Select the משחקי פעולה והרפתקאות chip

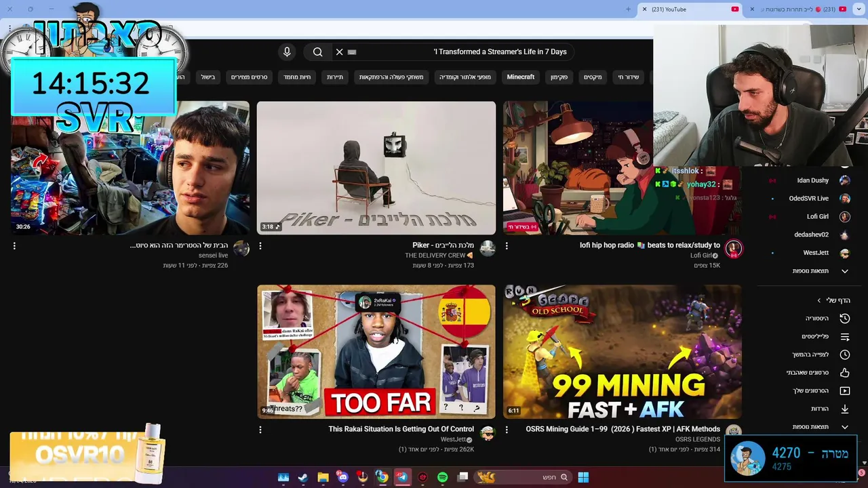391,77
